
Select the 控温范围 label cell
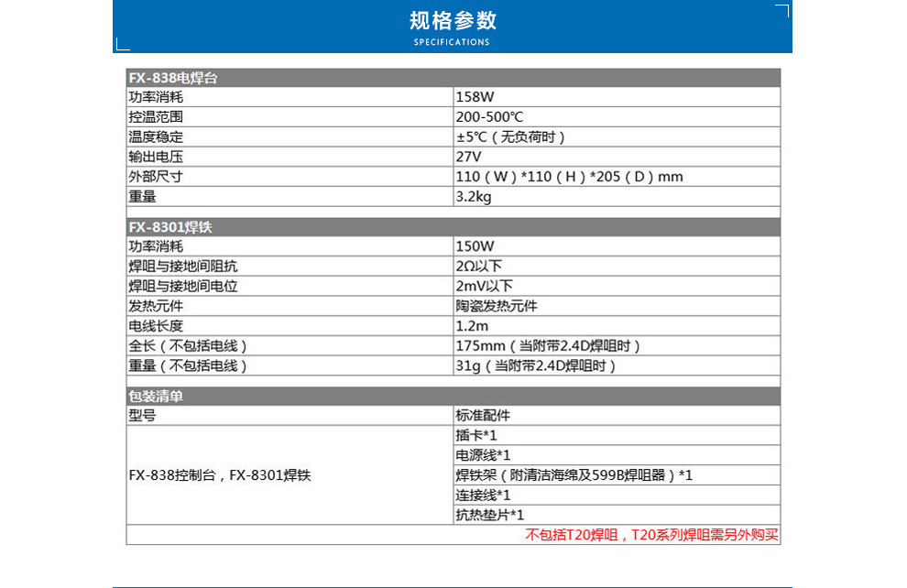tap(290, 117)
